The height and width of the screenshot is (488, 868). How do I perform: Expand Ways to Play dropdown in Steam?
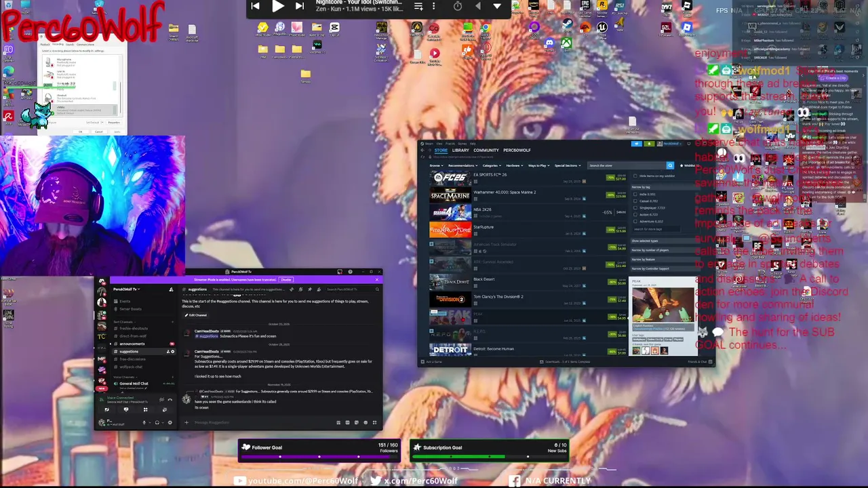click(x=538, y=165)
